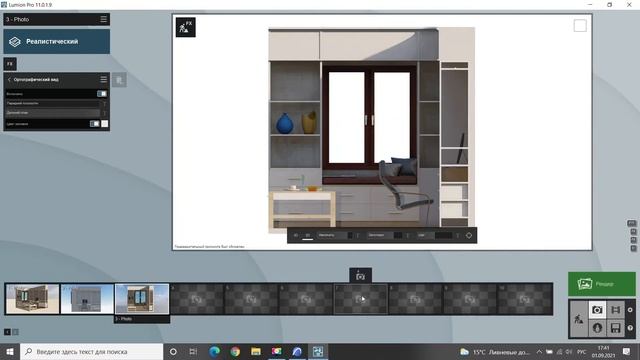This screenshot has width=640, height=360.
Task: Select empty photo slot 7
Action: [361, 299]
